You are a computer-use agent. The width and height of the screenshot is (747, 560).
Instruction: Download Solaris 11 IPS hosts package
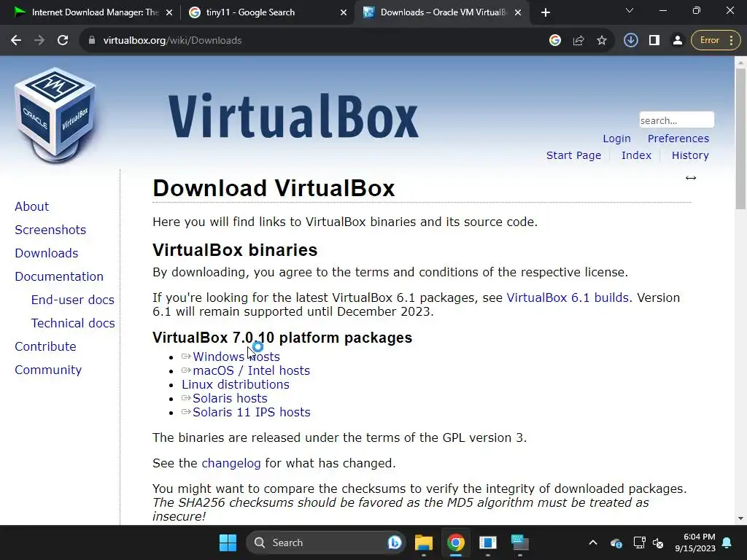pos(251,412)
